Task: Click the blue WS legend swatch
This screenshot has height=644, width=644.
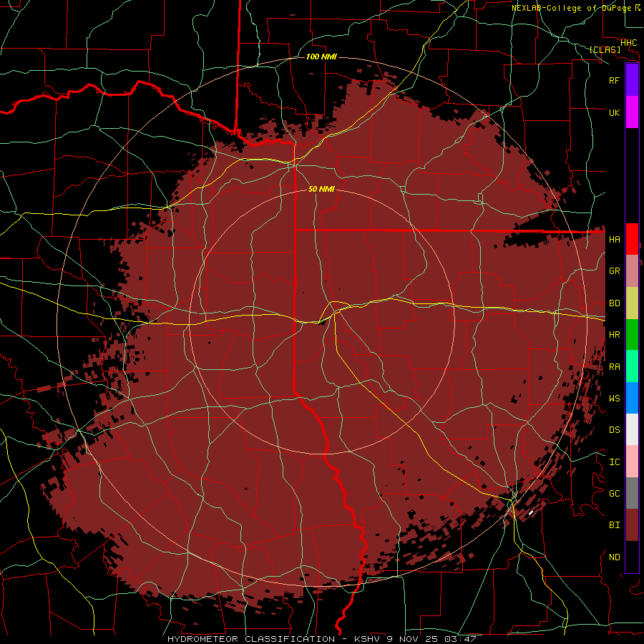Action: [x=632, y=398]
